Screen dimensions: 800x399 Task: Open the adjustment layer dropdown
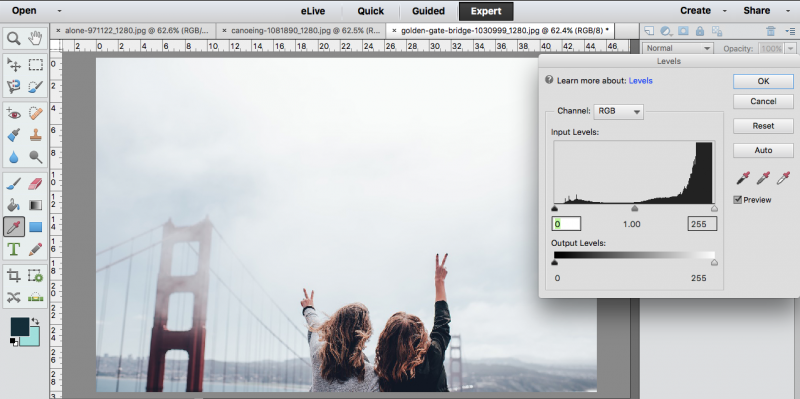pyautogui.click(x=666, y=31)
